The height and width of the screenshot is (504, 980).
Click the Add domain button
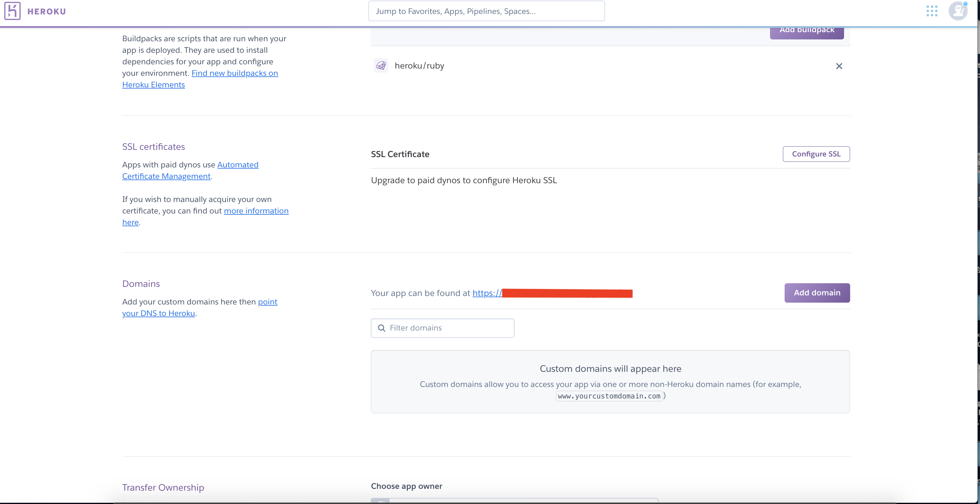coord(817,293)
